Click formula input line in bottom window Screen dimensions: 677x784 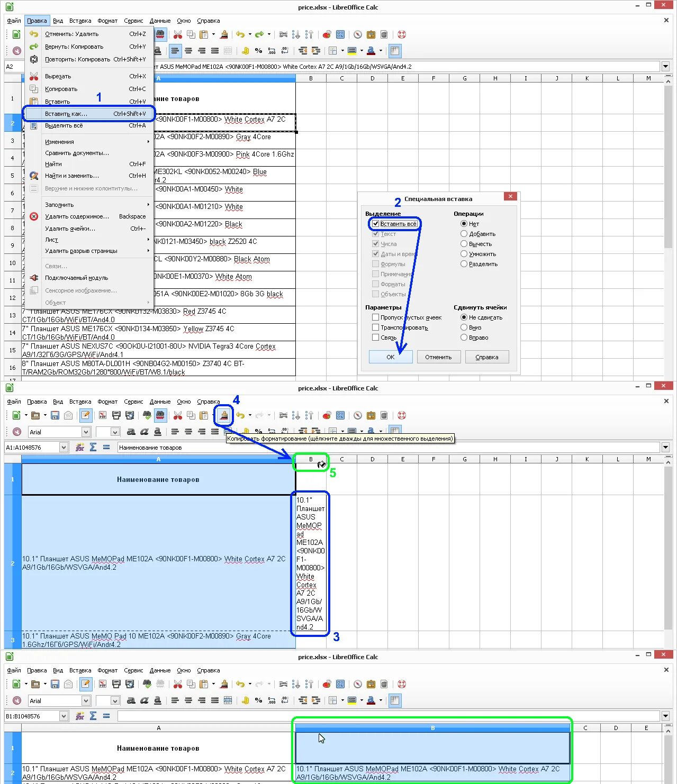point(388,716)
